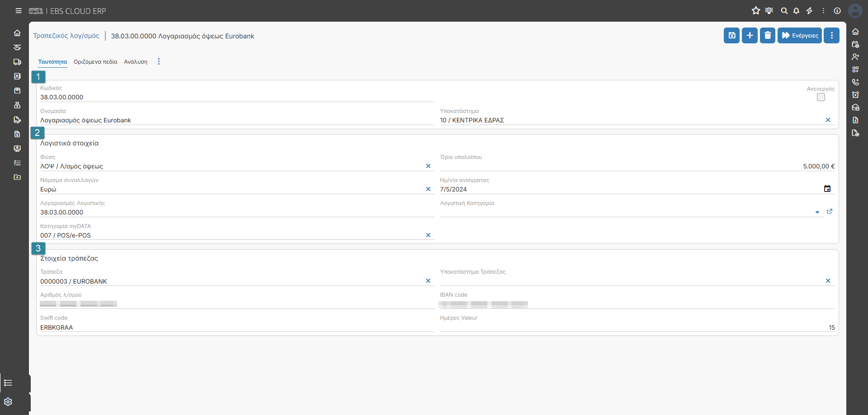Open Τραπεζικός λογ/σμός breadcrumb link
This screenshot has height=415, width=868.
(66, 36)
